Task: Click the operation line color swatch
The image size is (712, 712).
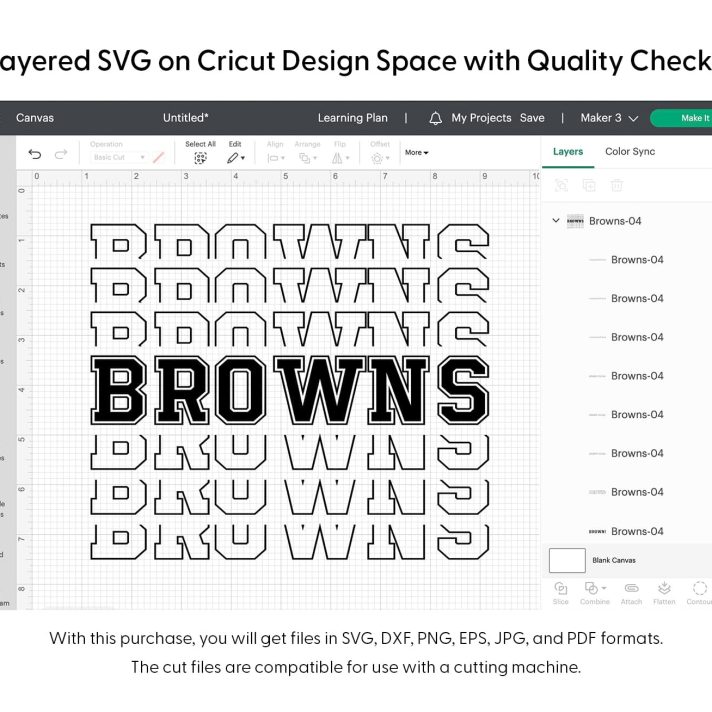Action: point(158,158)
